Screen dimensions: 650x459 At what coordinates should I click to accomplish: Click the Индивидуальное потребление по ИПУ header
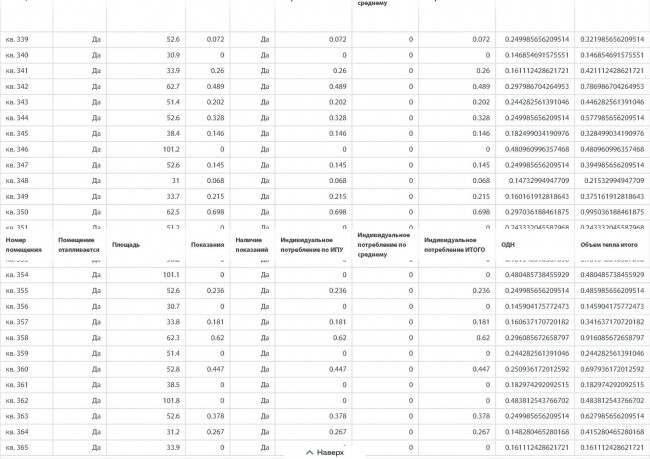pos(312,245)
